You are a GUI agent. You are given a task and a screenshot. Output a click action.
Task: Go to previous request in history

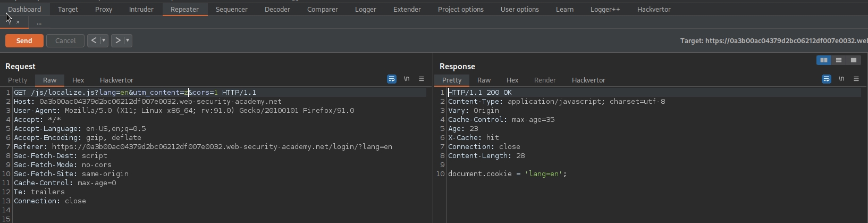pyautogui.click(x=94, y=40)
